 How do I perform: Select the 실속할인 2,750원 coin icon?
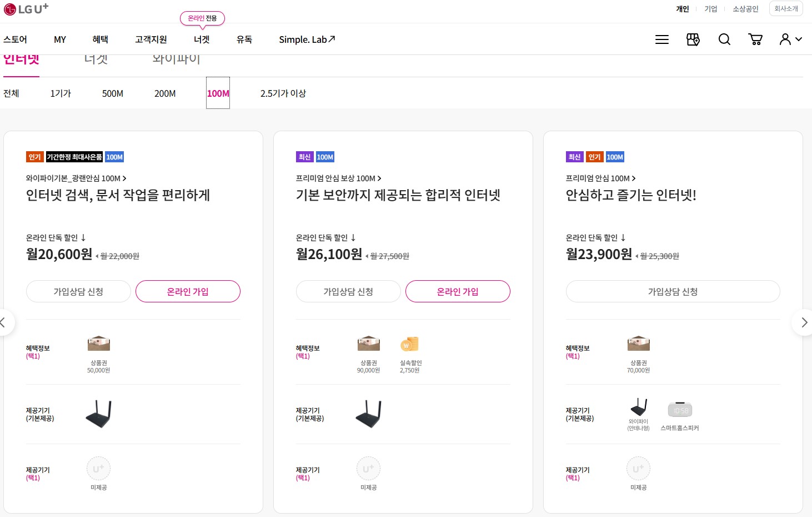[409, 344]
